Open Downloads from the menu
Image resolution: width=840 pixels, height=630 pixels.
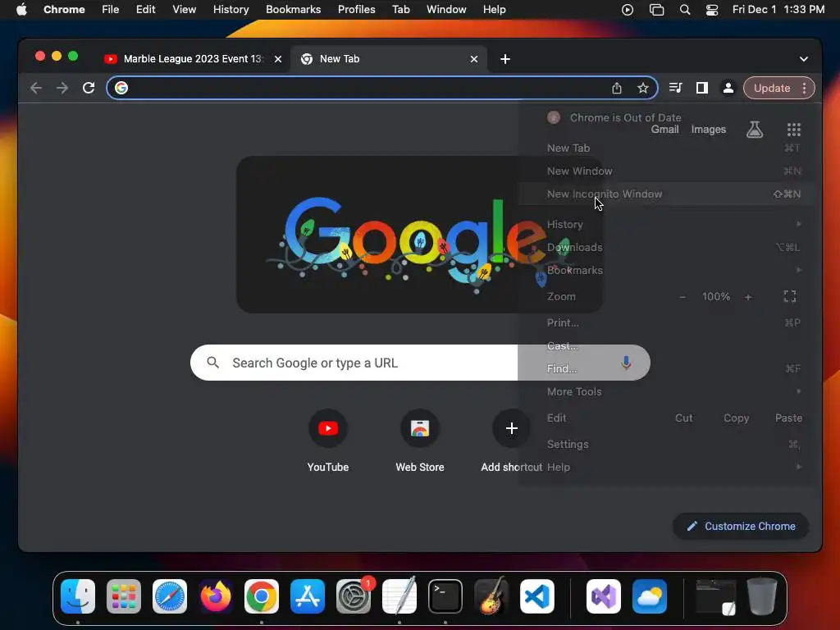(667, 248)
